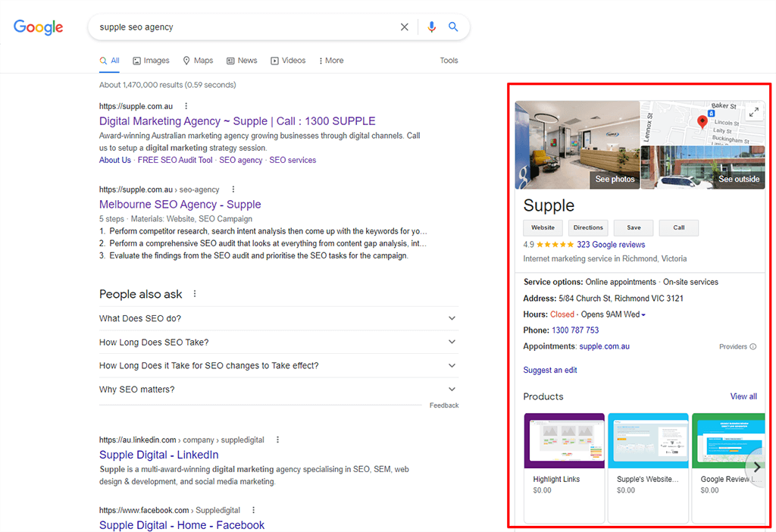776x532 pixels.
Task: Select the All results tab
Action: (109, 61)
